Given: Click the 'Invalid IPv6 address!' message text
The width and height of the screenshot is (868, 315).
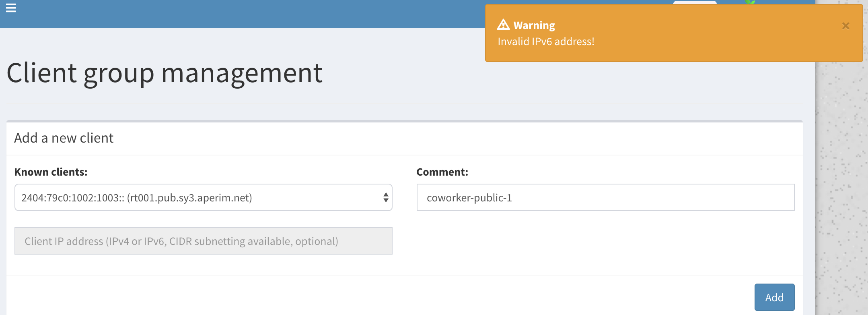Looking at the screenshot, I should click(x=546, y=41).
